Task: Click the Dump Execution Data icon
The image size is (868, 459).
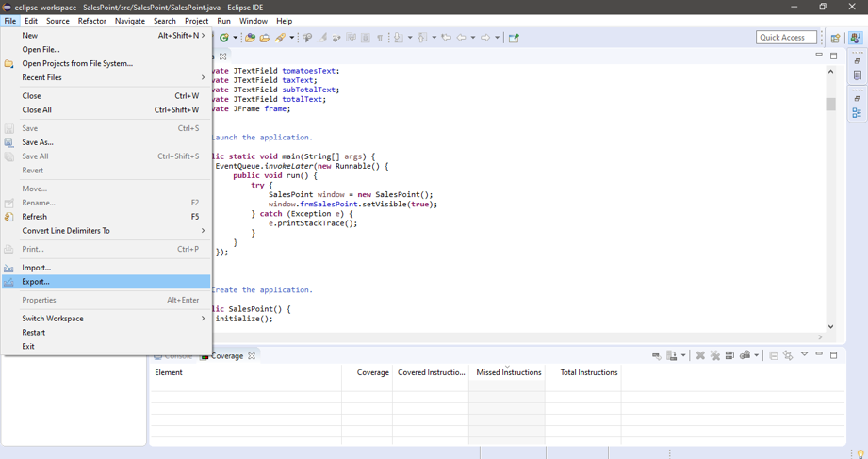Action: 671,355
